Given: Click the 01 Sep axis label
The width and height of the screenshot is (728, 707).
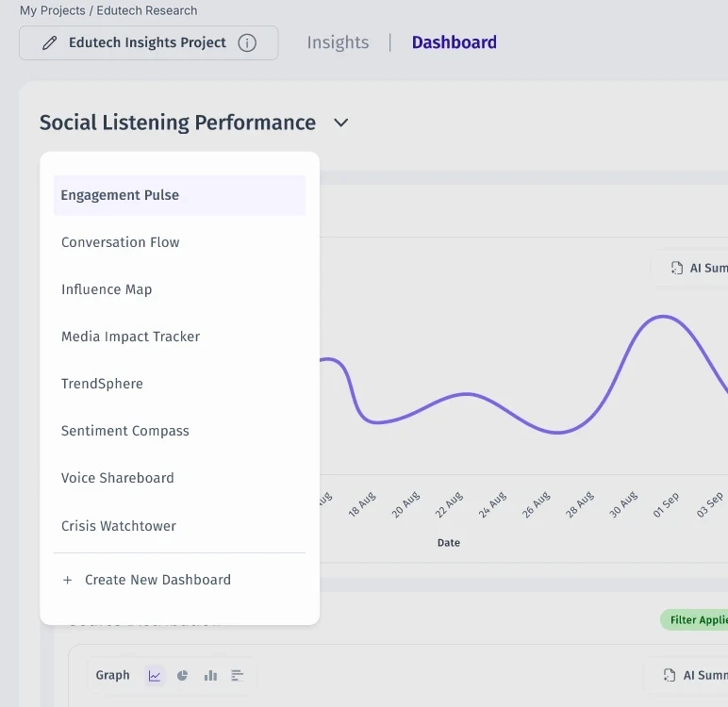Looking at the screenshot, I should tap(666, 504).
